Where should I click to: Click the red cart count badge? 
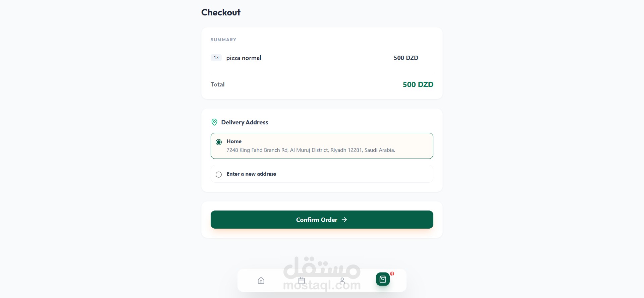392,274
